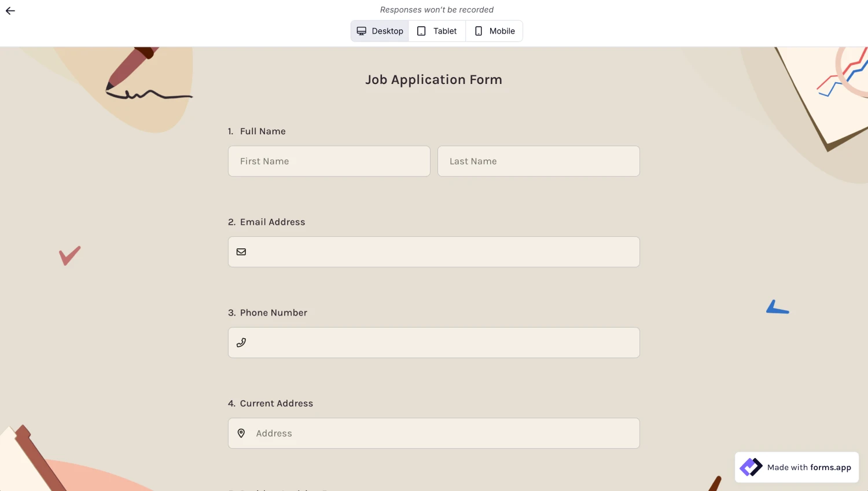The height and width of the screenshot is (491, 868).
Task: Click the Email Address question label
Action: 273,222
